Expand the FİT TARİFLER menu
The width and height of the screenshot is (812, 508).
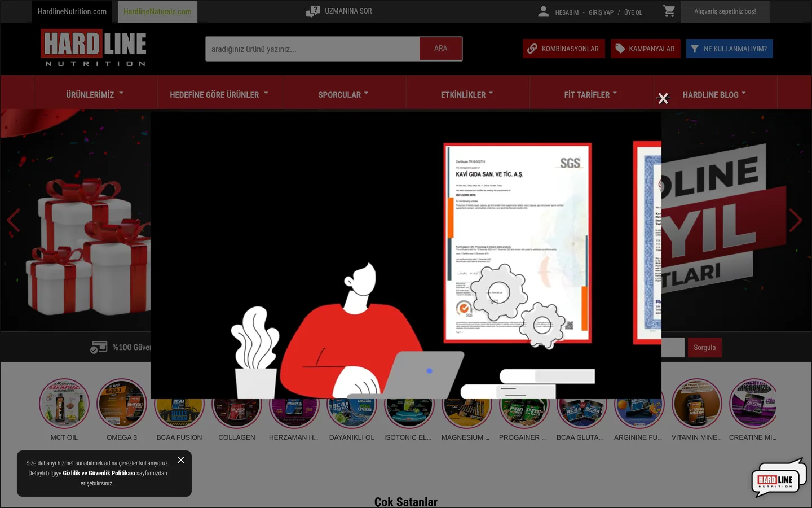pyautogui.click(x=592, y=94)
